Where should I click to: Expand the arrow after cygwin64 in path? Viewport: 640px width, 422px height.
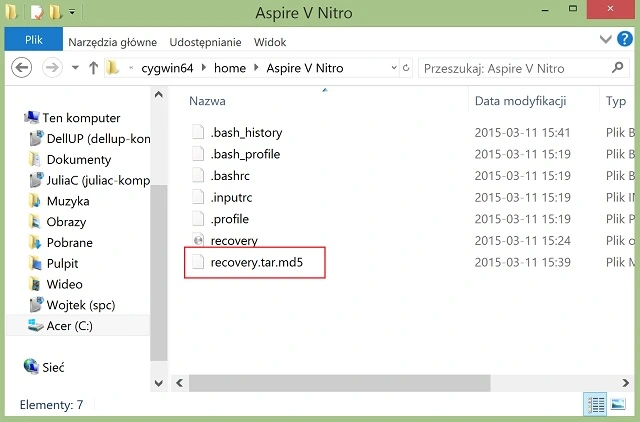pos(204,67)
